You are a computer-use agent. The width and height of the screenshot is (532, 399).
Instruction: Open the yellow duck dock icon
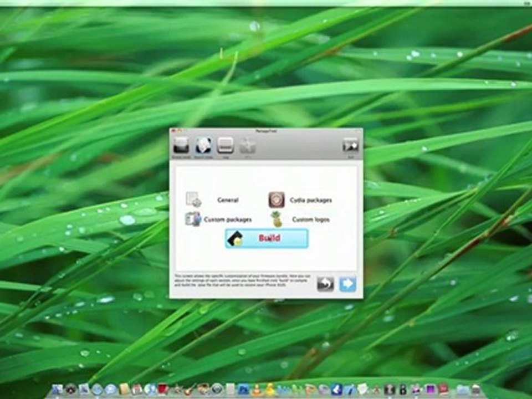pyautogui.click(x=270, y=390)
